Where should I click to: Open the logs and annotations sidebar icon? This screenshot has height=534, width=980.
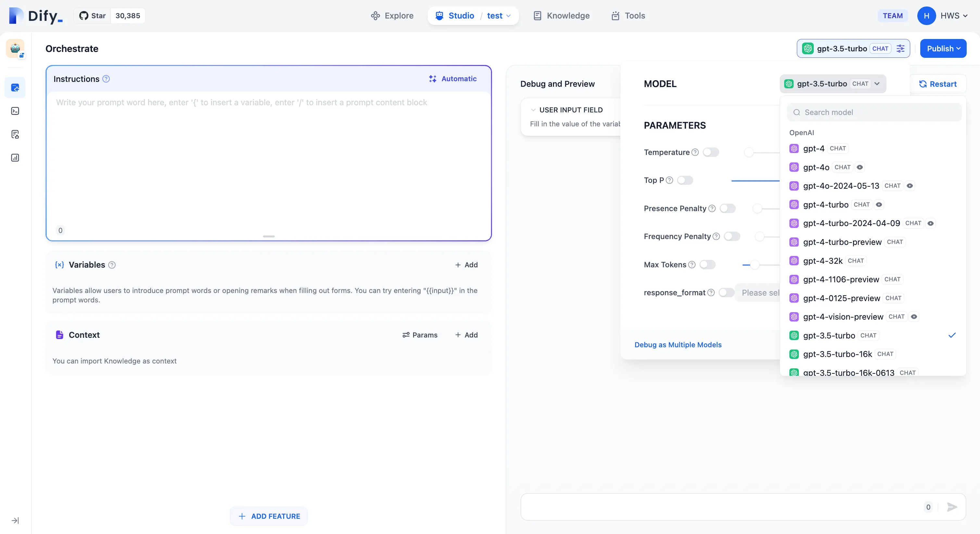click(x=15, y=134)
